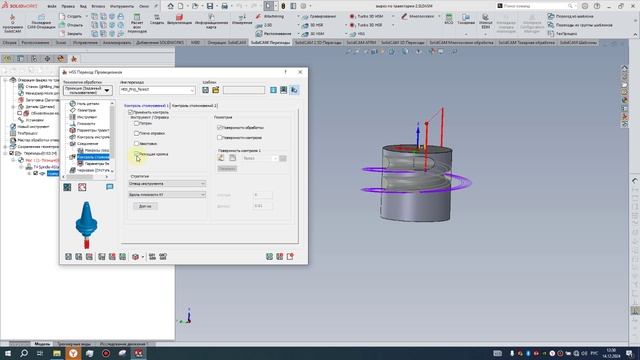
Task: Select Геометрия in the operation tree
Action: (x=86, y=110)
